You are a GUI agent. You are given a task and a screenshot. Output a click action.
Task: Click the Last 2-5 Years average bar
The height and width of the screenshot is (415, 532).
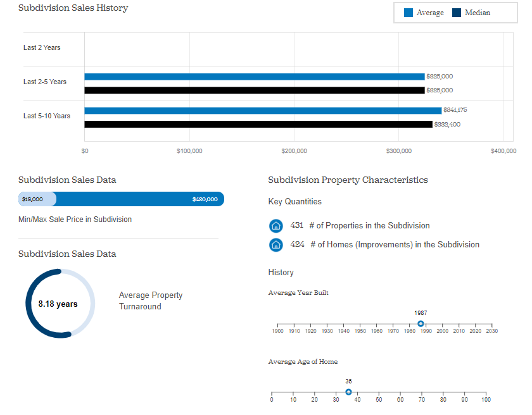(x=255, y=77)
